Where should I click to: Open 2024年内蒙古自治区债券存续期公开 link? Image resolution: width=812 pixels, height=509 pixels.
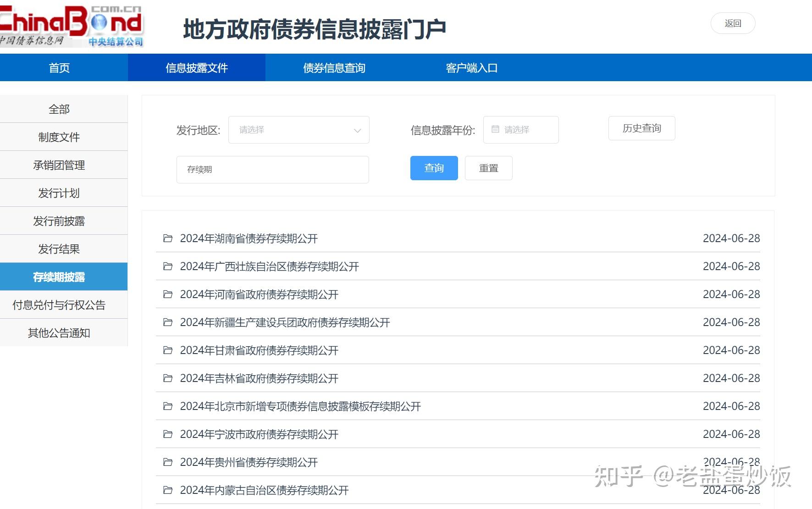[x=264, y=490]
